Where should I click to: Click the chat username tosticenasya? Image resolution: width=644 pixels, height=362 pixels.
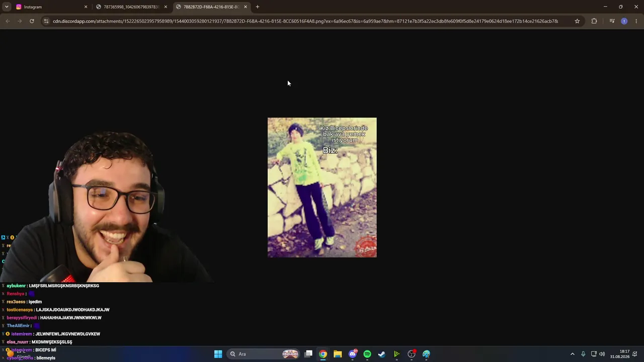pos(20,310)
